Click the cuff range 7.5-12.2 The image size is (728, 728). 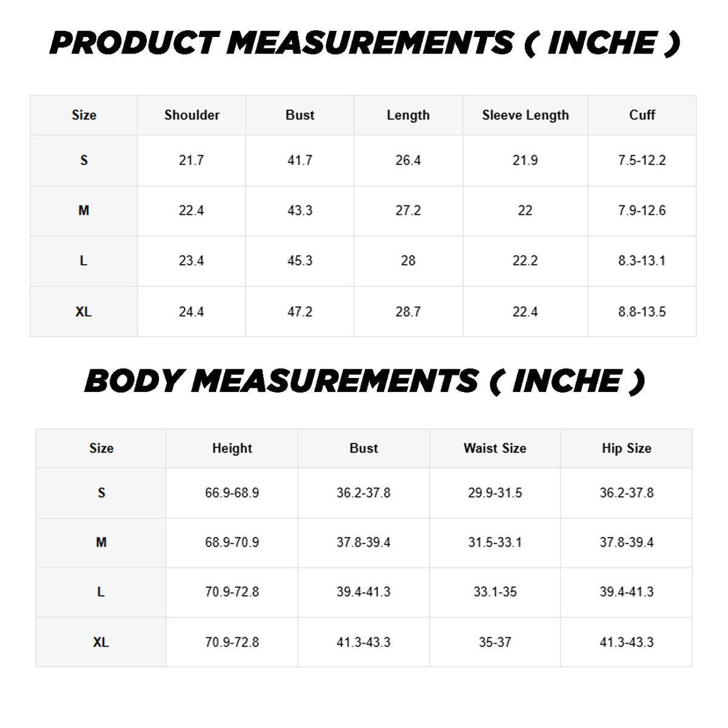(x=642, y=160)
